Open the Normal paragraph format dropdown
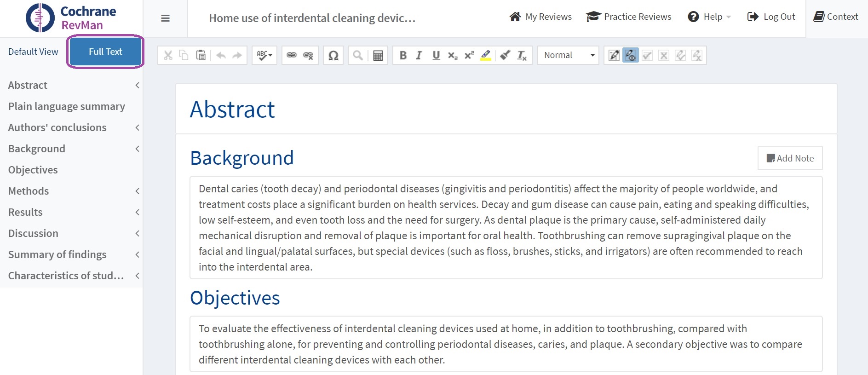Image resolution: width=868 pixels, height=375 pixels. tap(568, 56)
